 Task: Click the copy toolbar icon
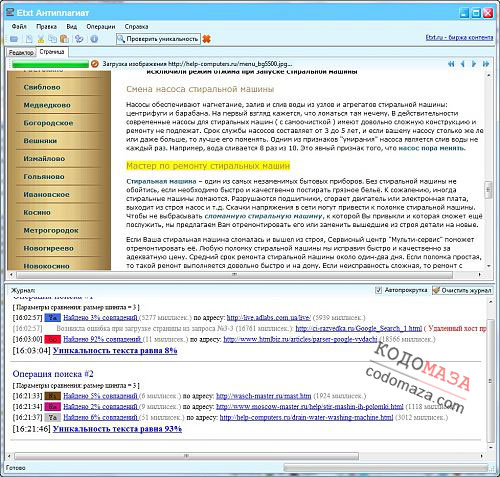[x=52, y=39]
